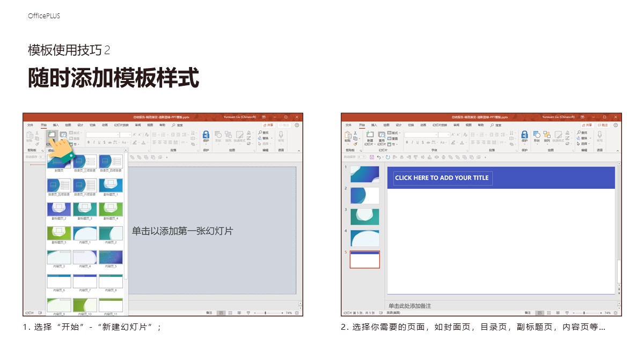Open font size combo box in right window
Screen dimensions: 644x362
pyautogui.click(x=444, y=135)
